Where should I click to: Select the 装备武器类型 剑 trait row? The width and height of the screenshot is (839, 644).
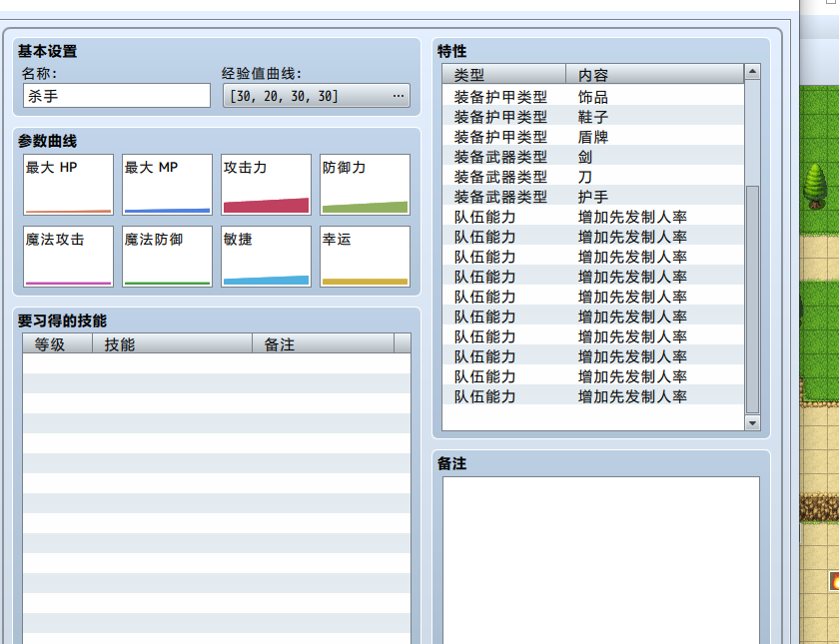[593, 157]
